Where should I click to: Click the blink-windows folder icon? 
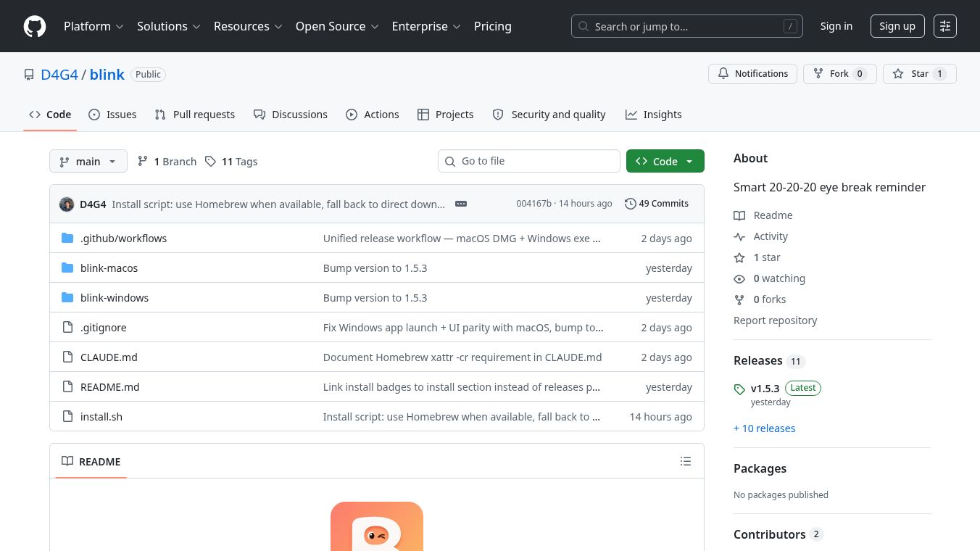pos(67,297)
